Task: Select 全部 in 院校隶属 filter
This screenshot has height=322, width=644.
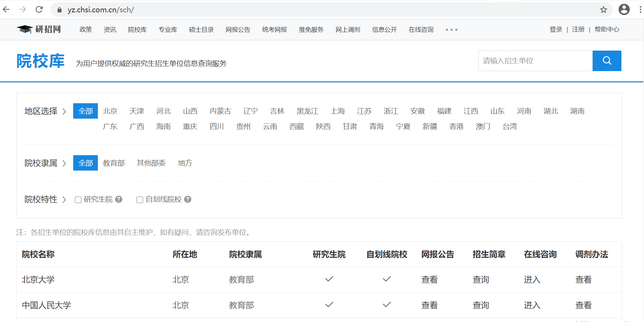Action: [x=86, y=163]
